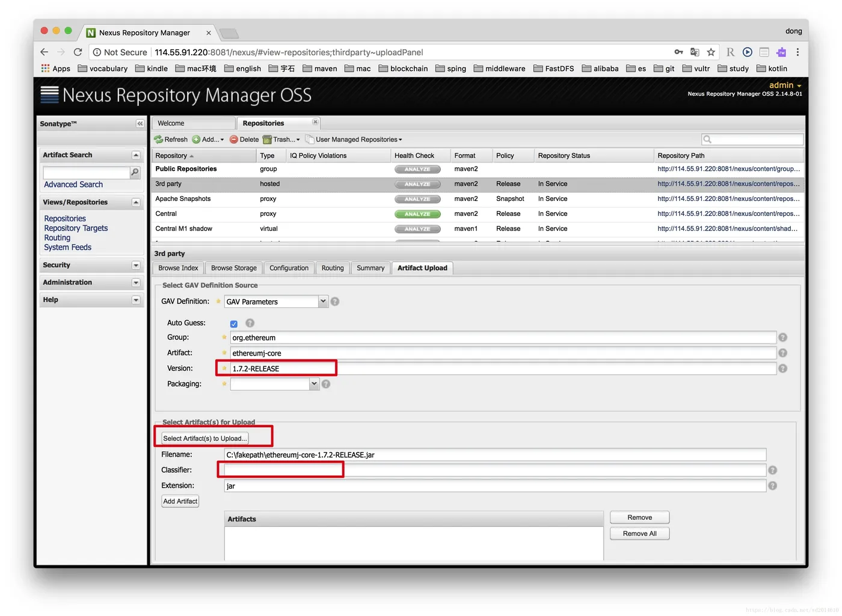Open the System Feeds link
Viewport: 842px width, 616px height.
(x=67, y=247)
